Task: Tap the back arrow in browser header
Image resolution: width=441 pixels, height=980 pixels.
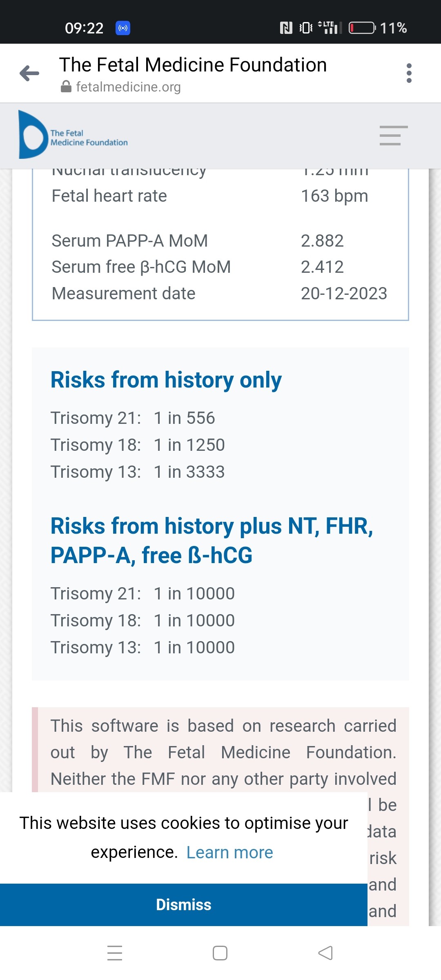Action: 29,73
